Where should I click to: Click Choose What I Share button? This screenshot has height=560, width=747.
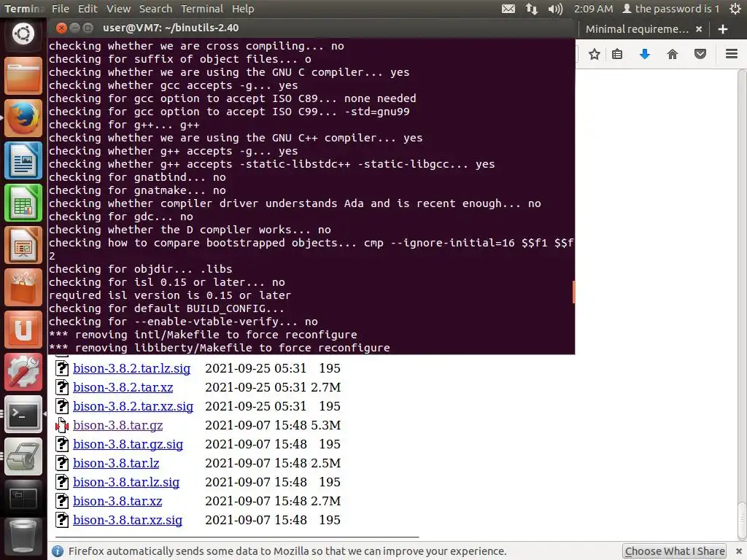[x=674, y=551]
